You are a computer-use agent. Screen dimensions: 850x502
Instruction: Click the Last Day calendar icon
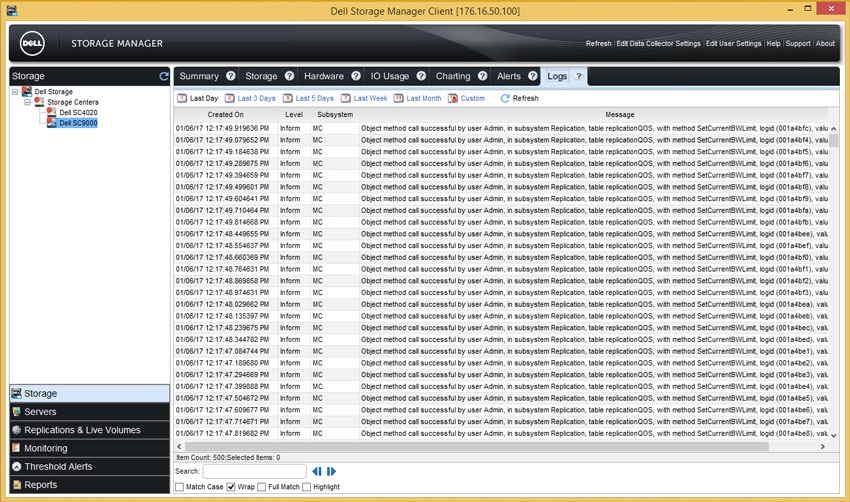point(182,98)
